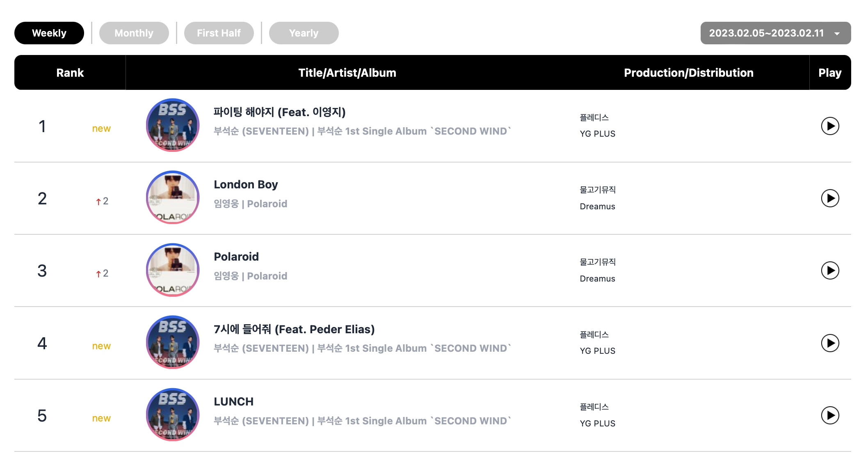Open the 2023.02.05~2023.02.11 week dropdown
The height and width of the screenshot is (458, 868).
pos(775,33)
